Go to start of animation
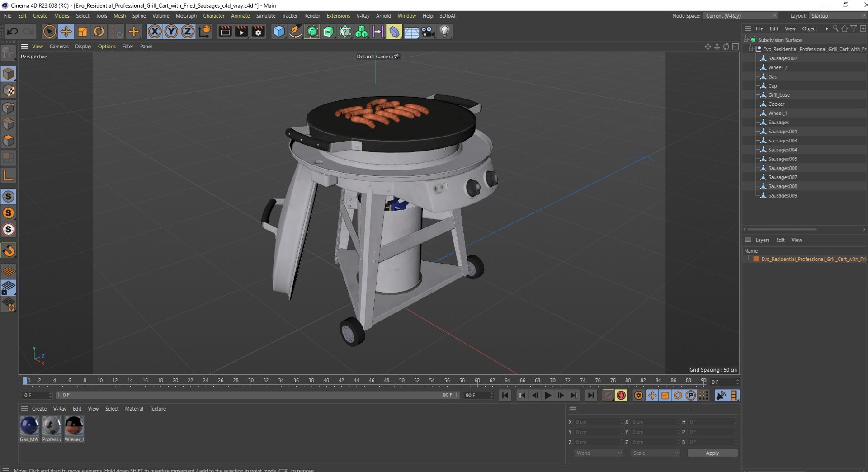The width and height of the screenshot is (868, 472). (x=505, y=396)
